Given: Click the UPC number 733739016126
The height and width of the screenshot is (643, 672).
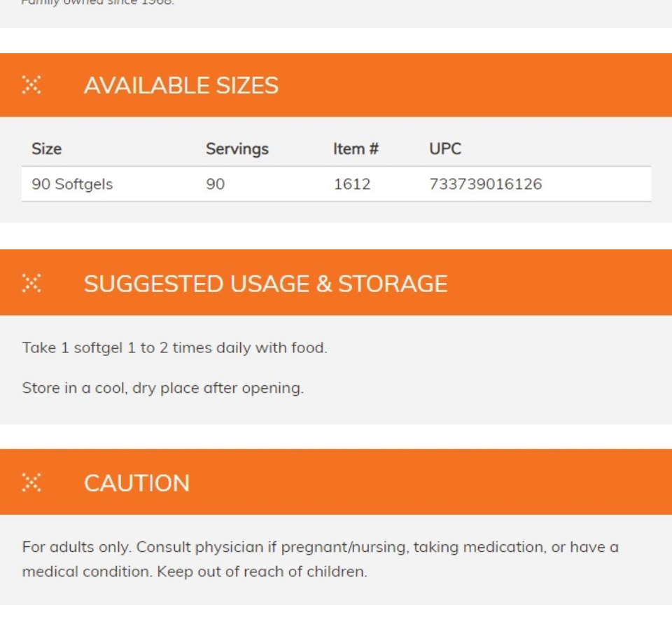Looking at the screenshot, I should coord(486,184).
